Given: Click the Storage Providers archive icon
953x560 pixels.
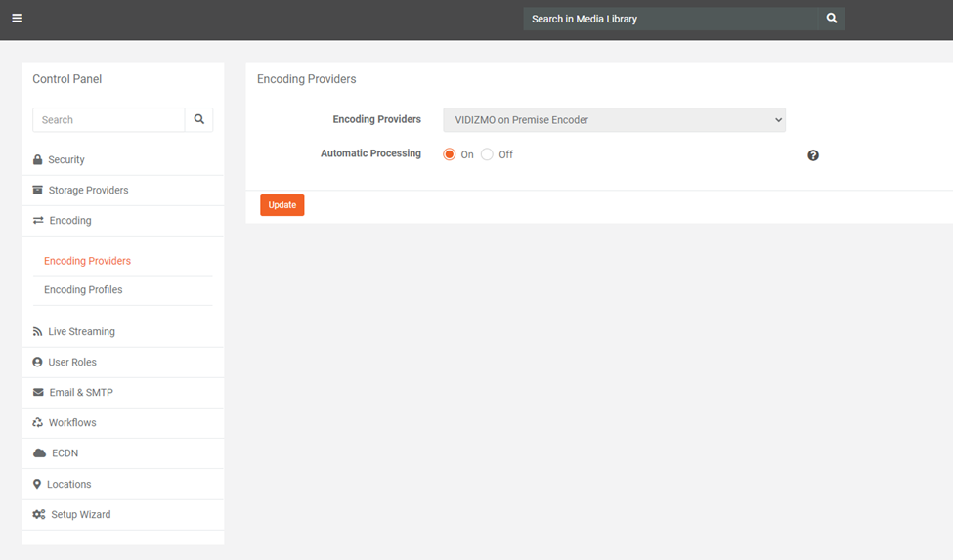Looking at the screenshot, I should 38,190.
